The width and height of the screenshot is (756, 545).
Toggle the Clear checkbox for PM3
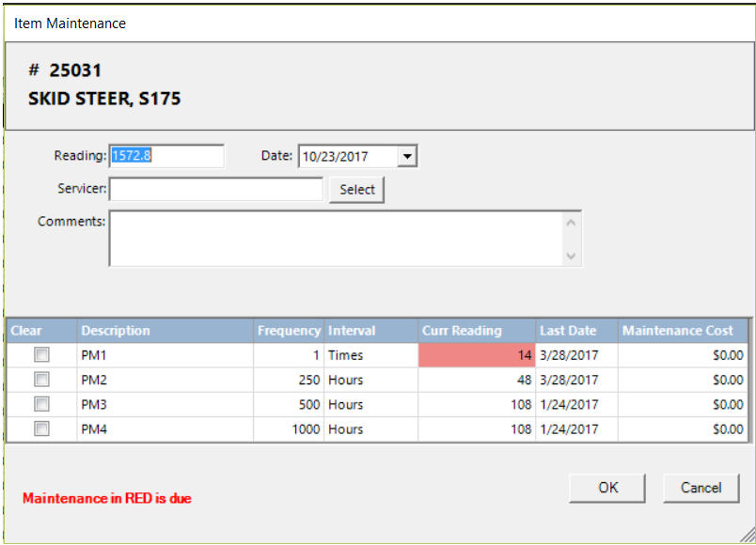[41, 404]
